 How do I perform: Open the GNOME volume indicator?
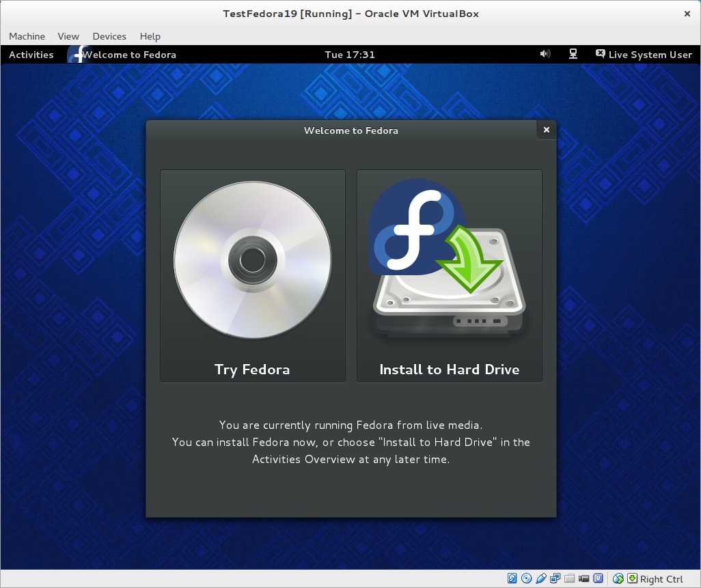(545, 54)
